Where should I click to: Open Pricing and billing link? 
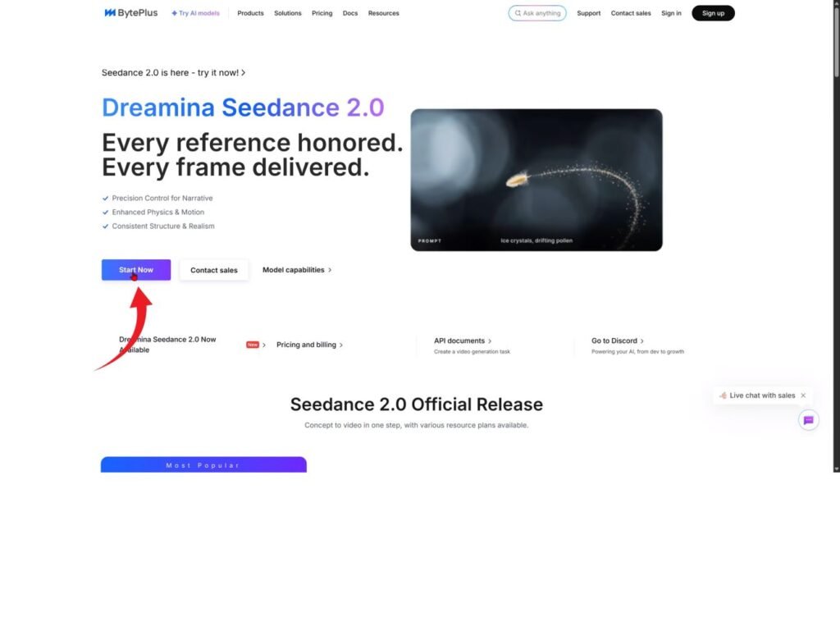tap(309, 345)
